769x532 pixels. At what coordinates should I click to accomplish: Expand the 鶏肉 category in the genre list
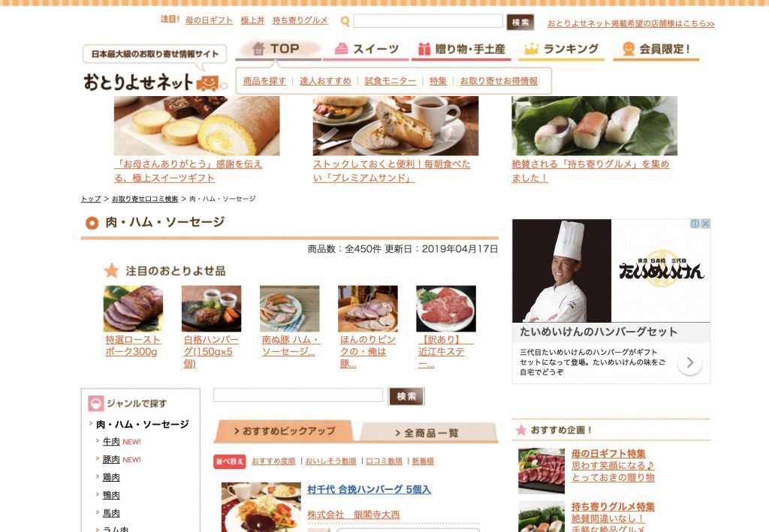111,477
